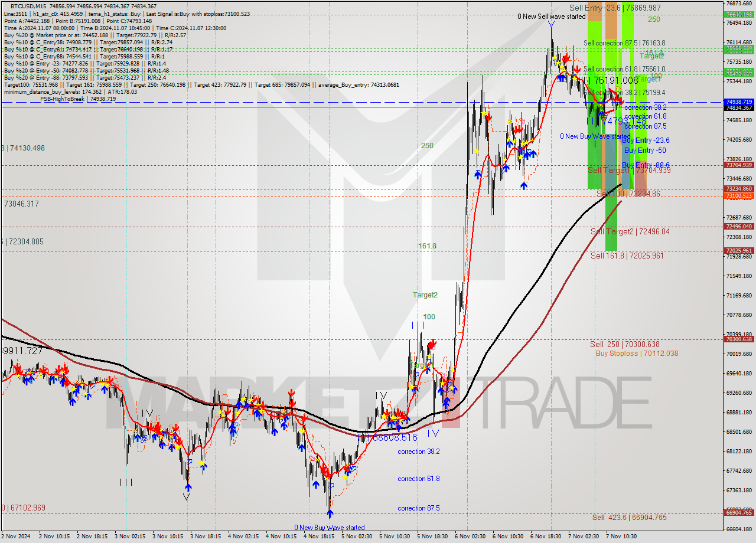Select the 'Buy Entry -50' label

pos(645,151)
